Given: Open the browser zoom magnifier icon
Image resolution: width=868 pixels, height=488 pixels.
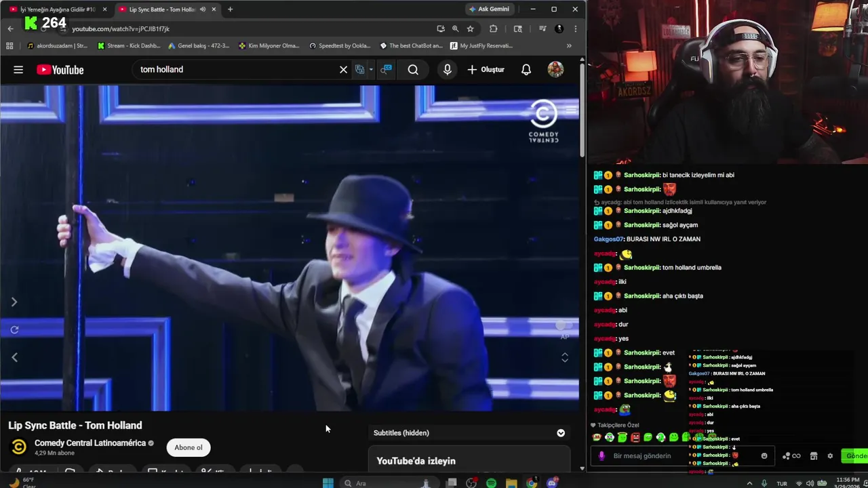Looking at the screenshot, I should 455,28.
